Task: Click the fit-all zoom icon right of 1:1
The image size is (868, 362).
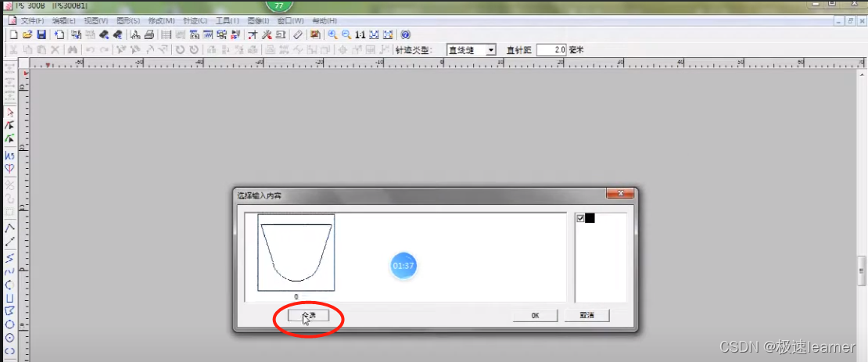Action: [375, 34]
